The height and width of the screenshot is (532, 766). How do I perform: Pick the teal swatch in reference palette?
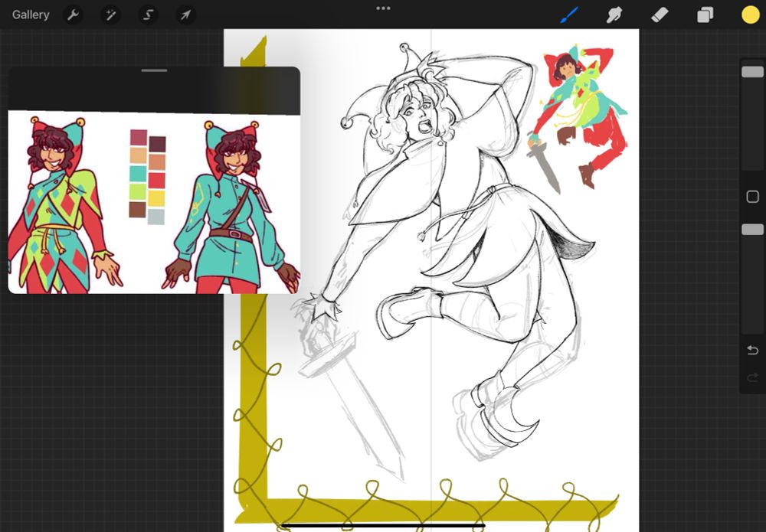point(138,173)
